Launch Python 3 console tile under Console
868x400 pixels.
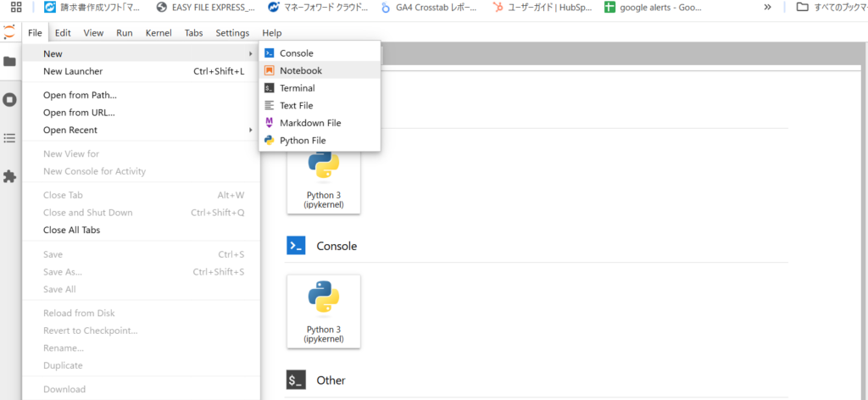pos(324,312)
